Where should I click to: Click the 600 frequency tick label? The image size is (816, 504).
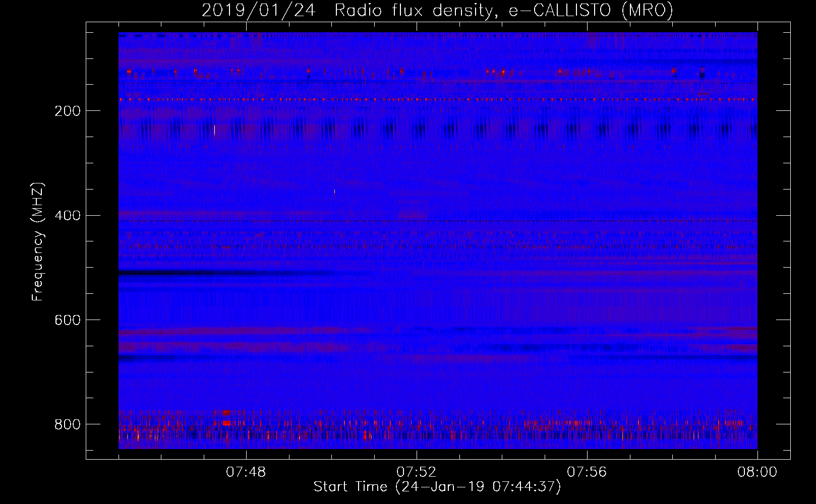point(67,321)
